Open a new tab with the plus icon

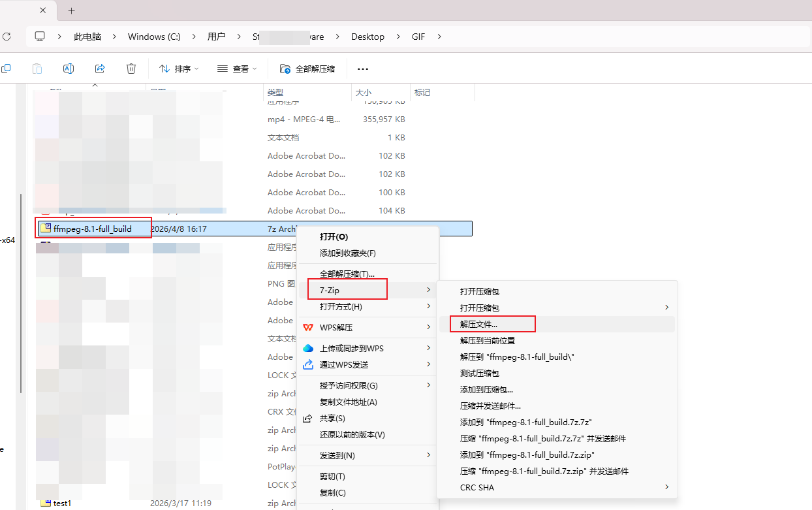(x=72, y=10)
